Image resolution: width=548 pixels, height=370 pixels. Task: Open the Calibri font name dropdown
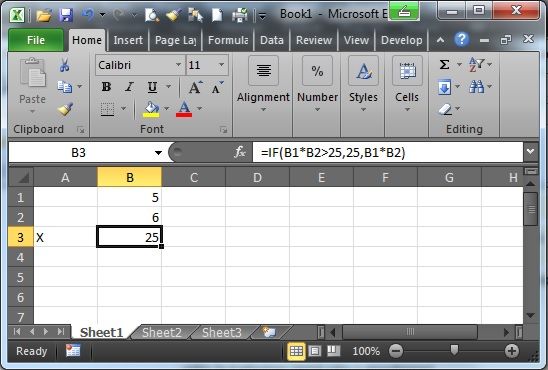pos(178,65)
